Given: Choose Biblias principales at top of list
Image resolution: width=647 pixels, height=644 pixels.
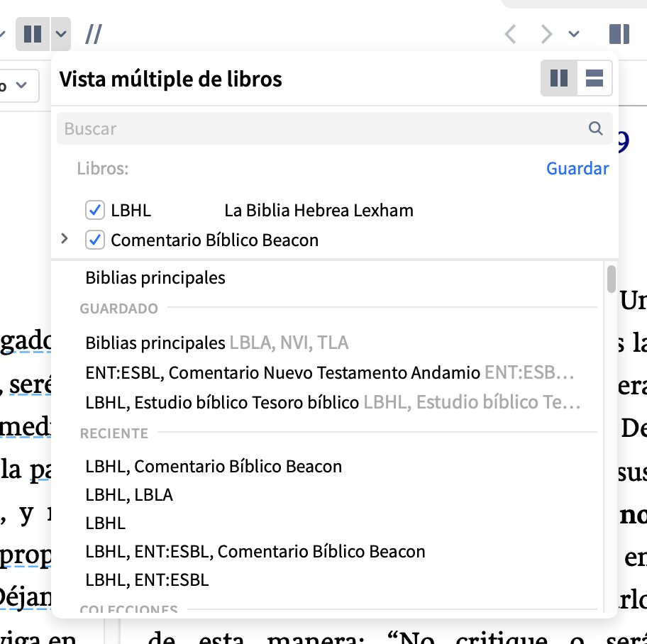Looking at the screenshot, I should [x=155, y=277].
